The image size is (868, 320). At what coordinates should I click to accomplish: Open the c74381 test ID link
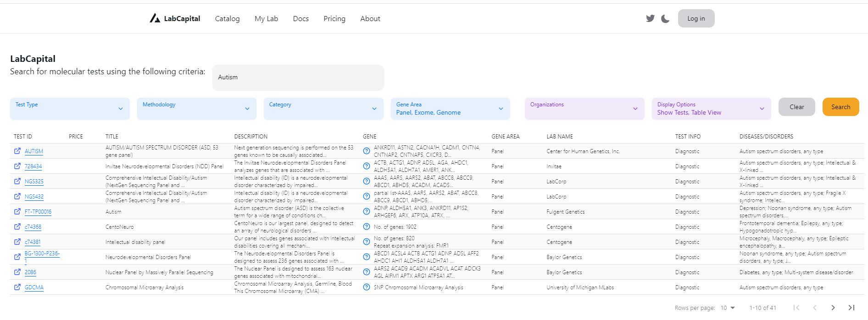click(x=33, y=242)
